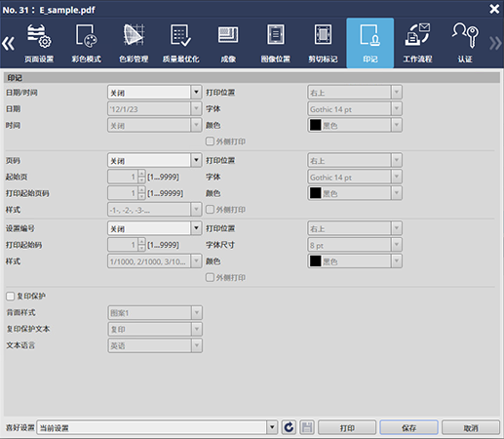Increase 起始页 value with up stepper

click(141, 174)
